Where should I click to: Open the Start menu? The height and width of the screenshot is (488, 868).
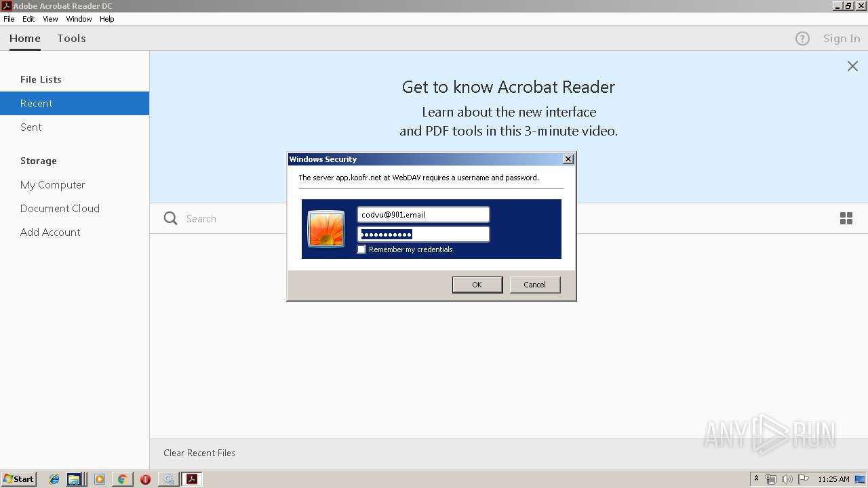(x=19, y=479)
